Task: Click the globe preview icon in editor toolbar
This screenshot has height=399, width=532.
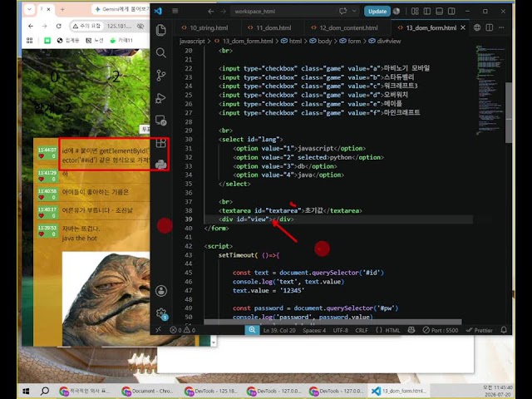Action: pos(477,27)
